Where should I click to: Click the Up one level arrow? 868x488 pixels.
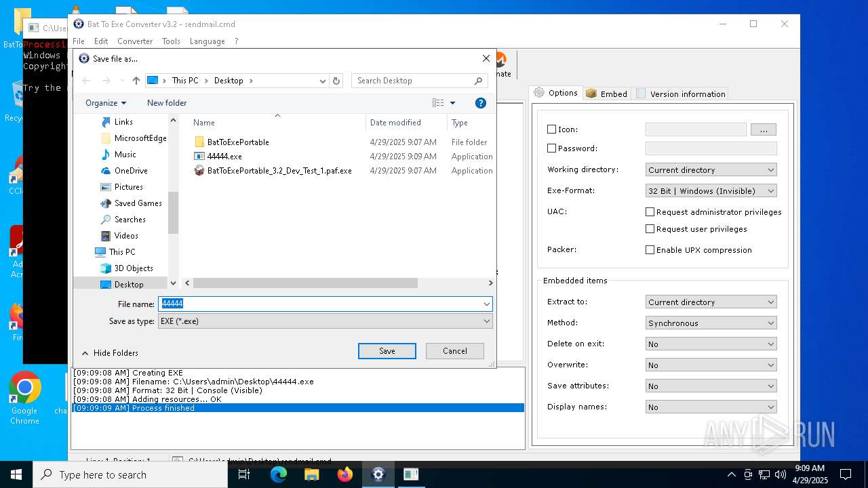[136, 81]
